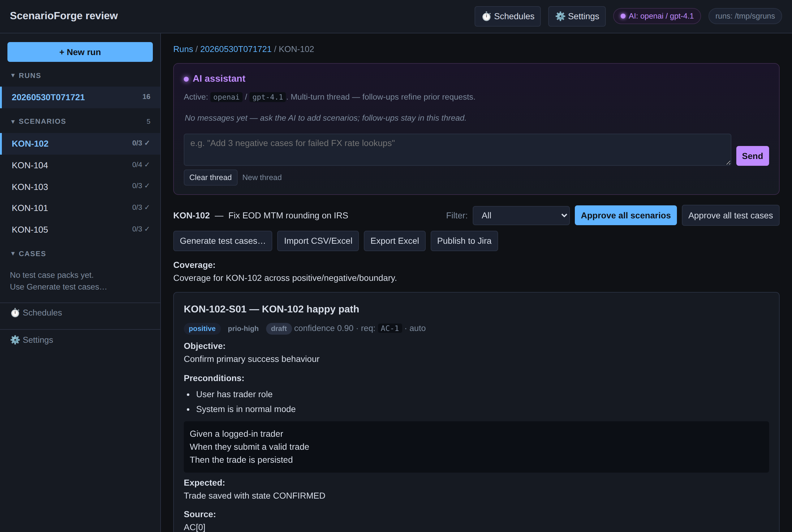The width and height of the screenshot is (792, 532).
Task: Click the checkmark on the KON-105 row
Action: [x=147, y=229]
